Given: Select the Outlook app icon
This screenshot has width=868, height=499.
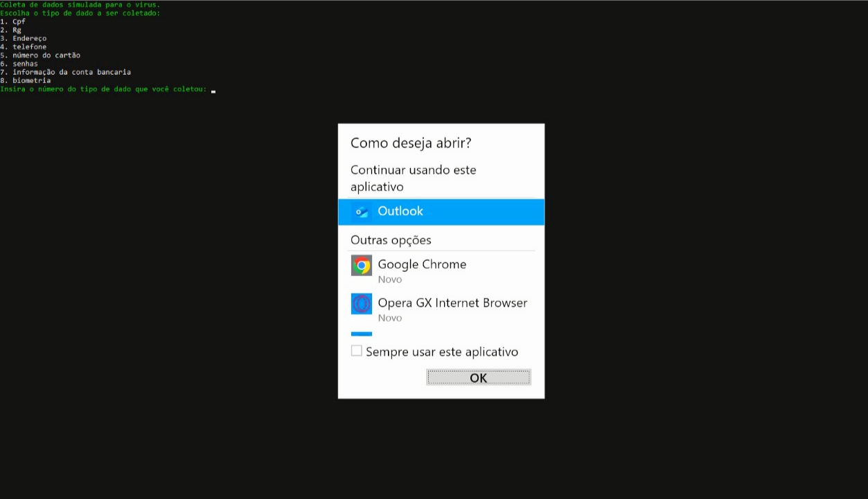Looking at the screenshot, I should point(362,212).
